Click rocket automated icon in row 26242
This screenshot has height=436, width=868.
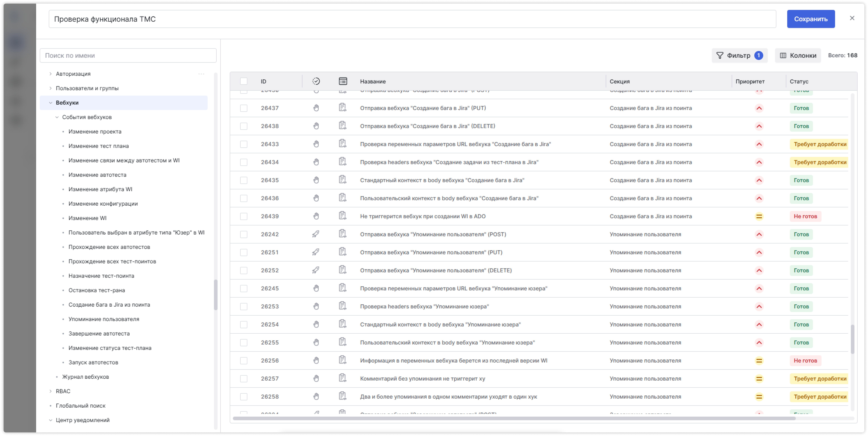[316, 234]
